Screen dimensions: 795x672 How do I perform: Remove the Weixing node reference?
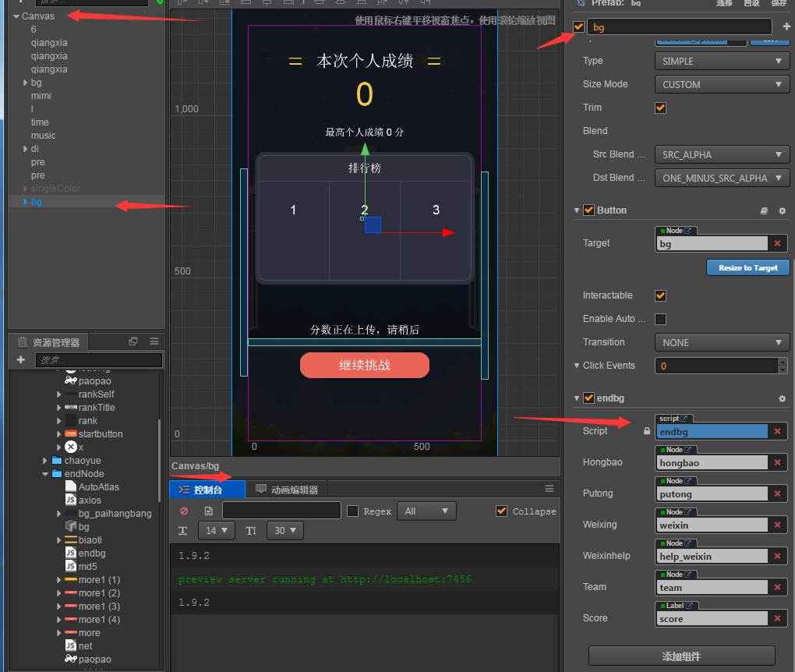point(777,525)
